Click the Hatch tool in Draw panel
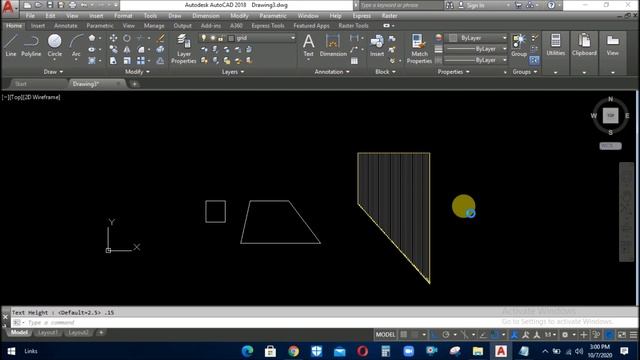This screenshot has width=640, height=360. (x=92, y=61)
